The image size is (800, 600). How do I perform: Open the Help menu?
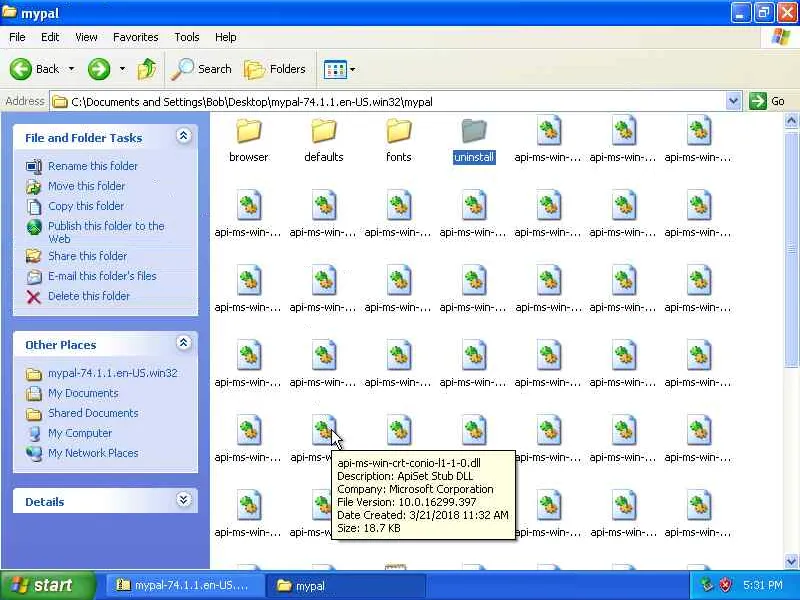226,37
